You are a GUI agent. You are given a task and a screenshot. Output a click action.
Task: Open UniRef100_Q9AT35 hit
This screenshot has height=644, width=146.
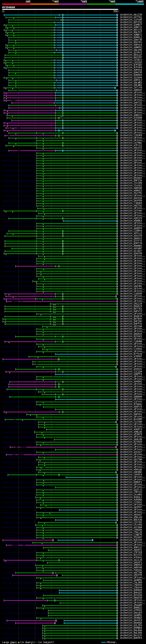pos(131,40)
